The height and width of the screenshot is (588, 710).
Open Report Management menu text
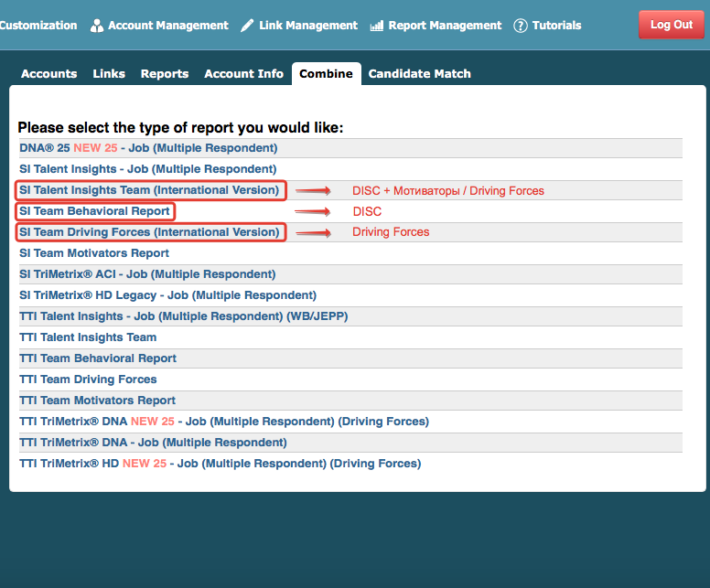click(x=445, y=26)
